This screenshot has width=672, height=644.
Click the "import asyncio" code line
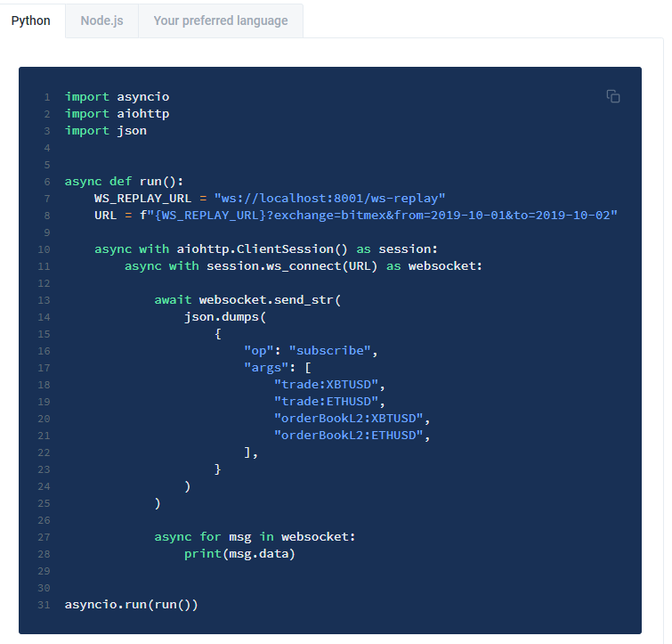[x=117, y=97]
